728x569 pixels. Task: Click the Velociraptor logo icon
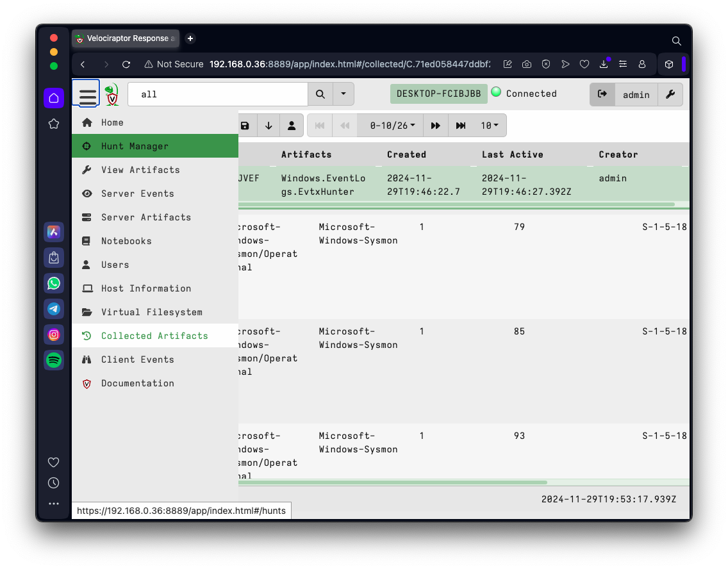point(112,94)
